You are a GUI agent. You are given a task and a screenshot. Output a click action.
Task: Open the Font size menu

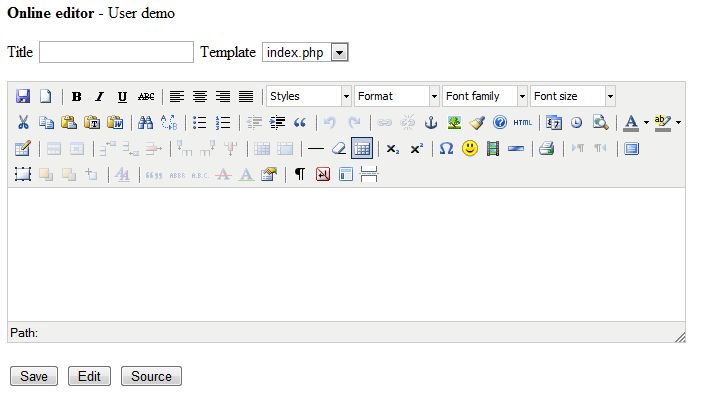click(x=573, y=97)
